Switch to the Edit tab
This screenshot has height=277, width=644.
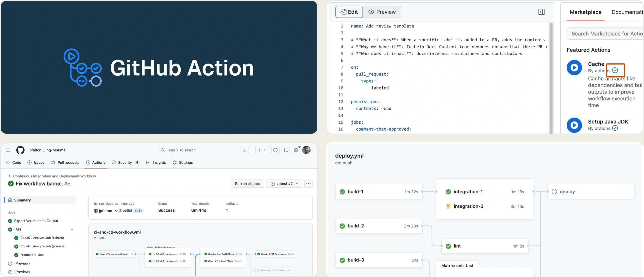click(x=349, y=12)
